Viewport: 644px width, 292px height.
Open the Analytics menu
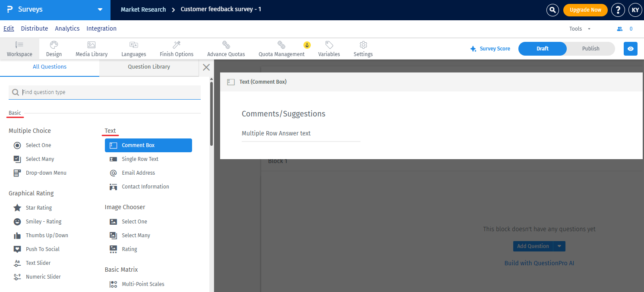[x=67, y=28]
